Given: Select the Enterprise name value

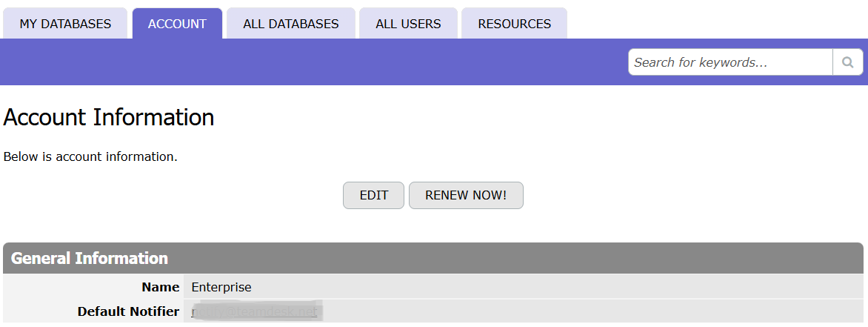Looking at the screenshot, I should pyautogui.click(x=221, y=287).
